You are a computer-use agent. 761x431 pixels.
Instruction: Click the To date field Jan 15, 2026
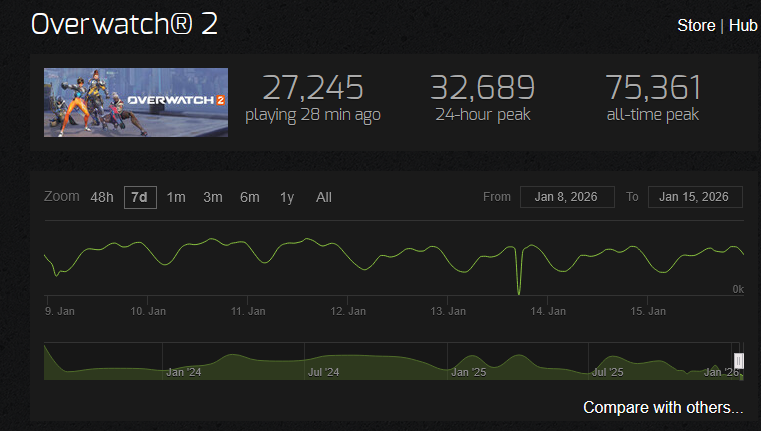(695, 197)
